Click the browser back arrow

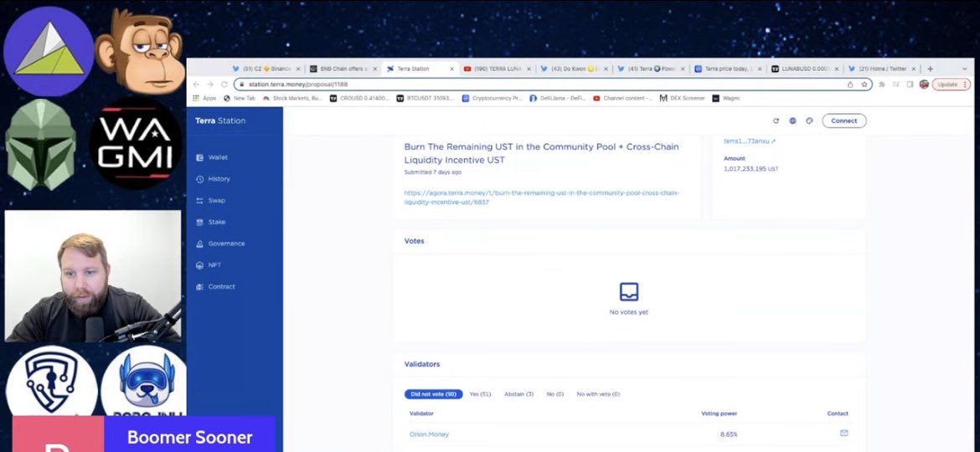196,85
